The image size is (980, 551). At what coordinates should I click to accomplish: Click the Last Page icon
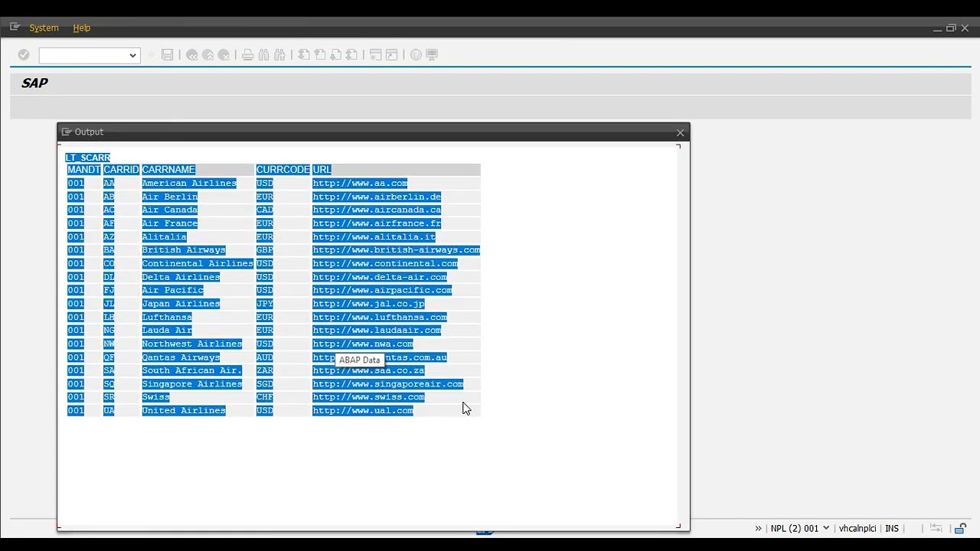pyautogui.click(x=351, y=55)
